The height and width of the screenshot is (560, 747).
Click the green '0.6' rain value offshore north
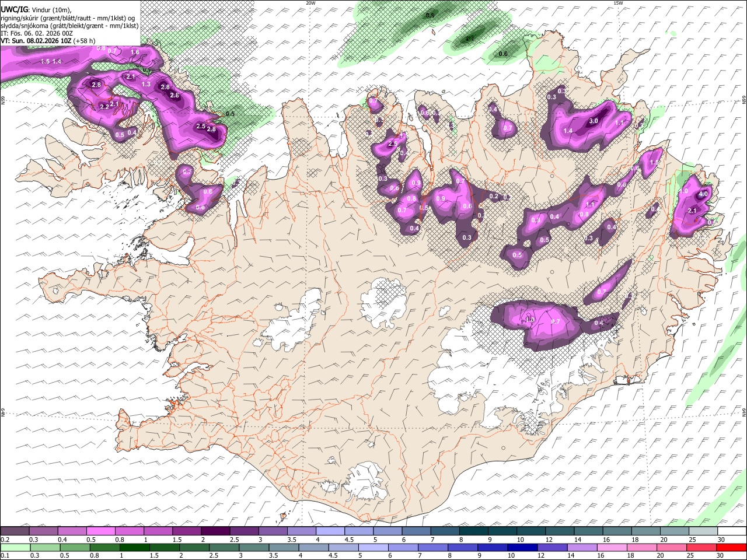(502, 54)
